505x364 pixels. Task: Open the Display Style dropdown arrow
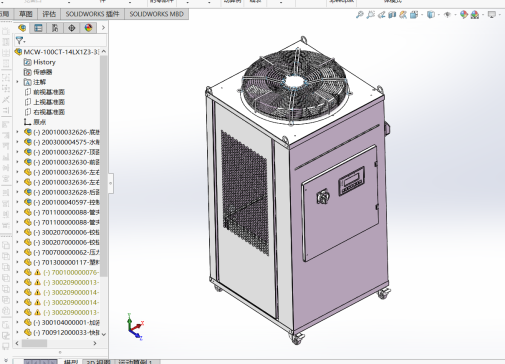click(438, 15)
